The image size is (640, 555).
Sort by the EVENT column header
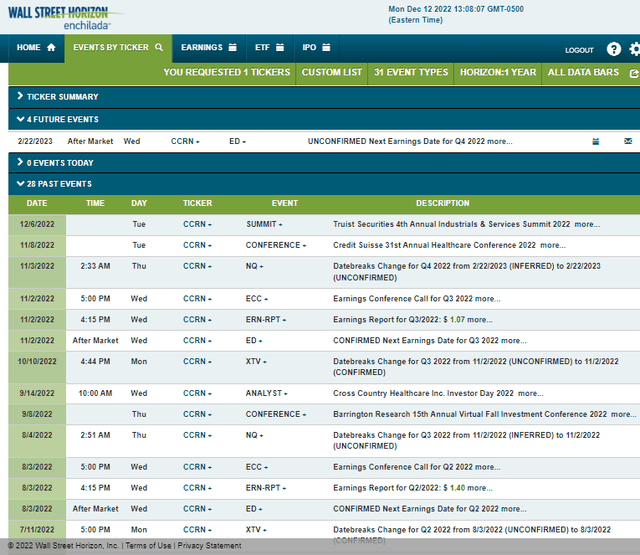click(x=284, y=203)
